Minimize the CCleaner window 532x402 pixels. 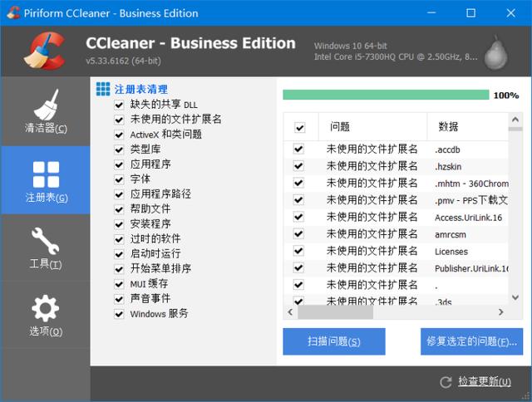click(x=431, y=13)
